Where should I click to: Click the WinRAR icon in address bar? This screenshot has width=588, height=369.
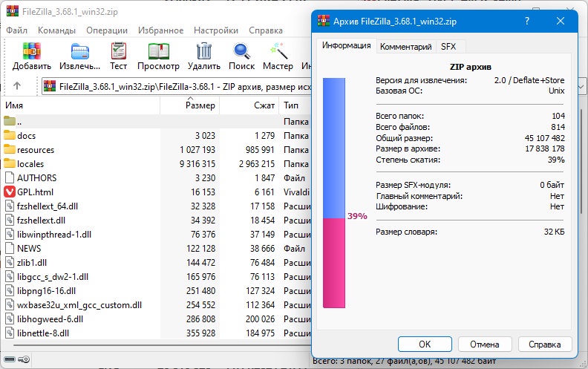(x=50, y=86)
